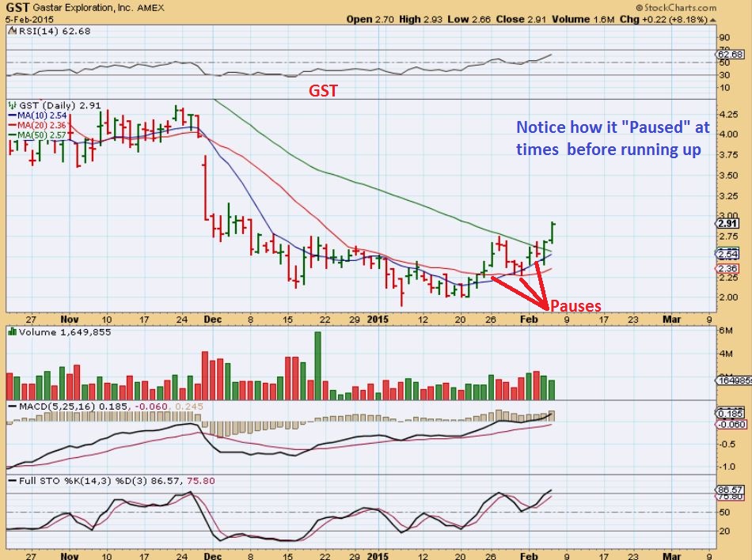
Task: Click the 2.54 moving average tag on right axis
Action: click(727, 254)
